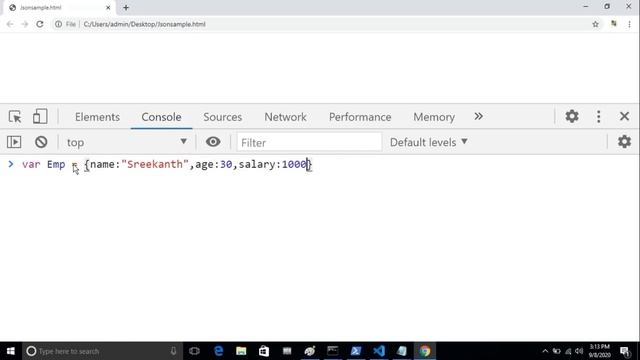Close the Jsonsample.html browser tab

click(x=108, y=8)
